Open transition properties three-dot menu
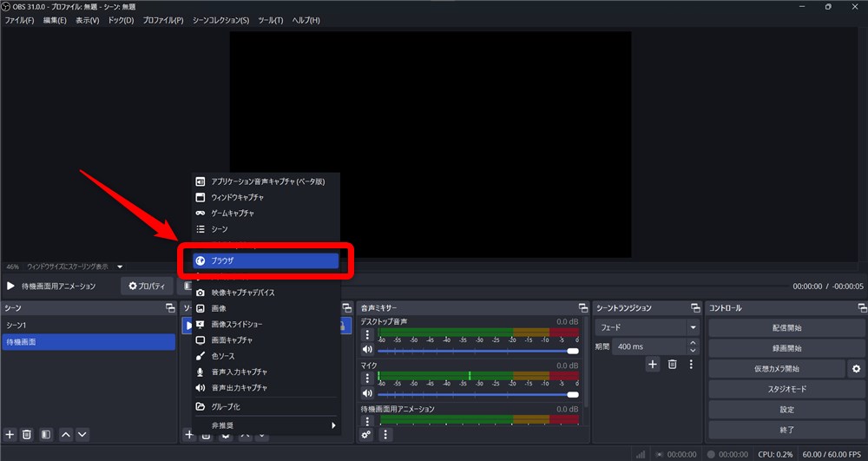The image size is (868, 461). click(x=691, y=364)
